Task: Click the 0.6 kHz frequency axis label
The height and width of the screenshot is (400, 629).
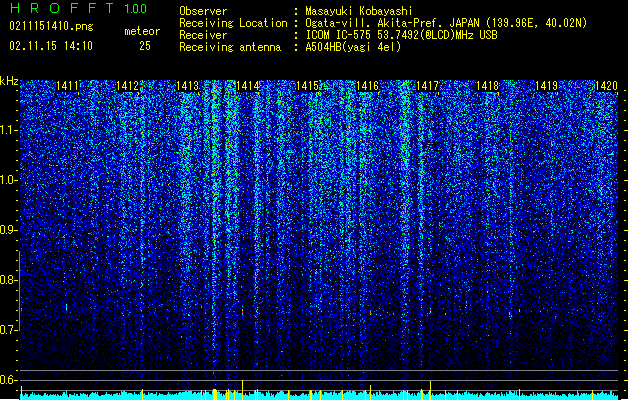Action: tap(9, 380)
